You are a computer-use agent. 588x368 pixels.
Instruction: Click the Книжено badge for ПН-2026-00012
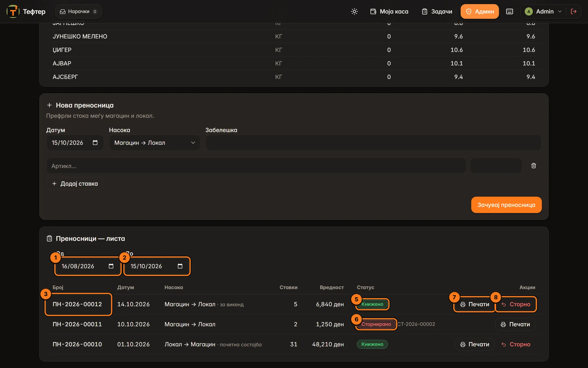(x=372, y=304)
